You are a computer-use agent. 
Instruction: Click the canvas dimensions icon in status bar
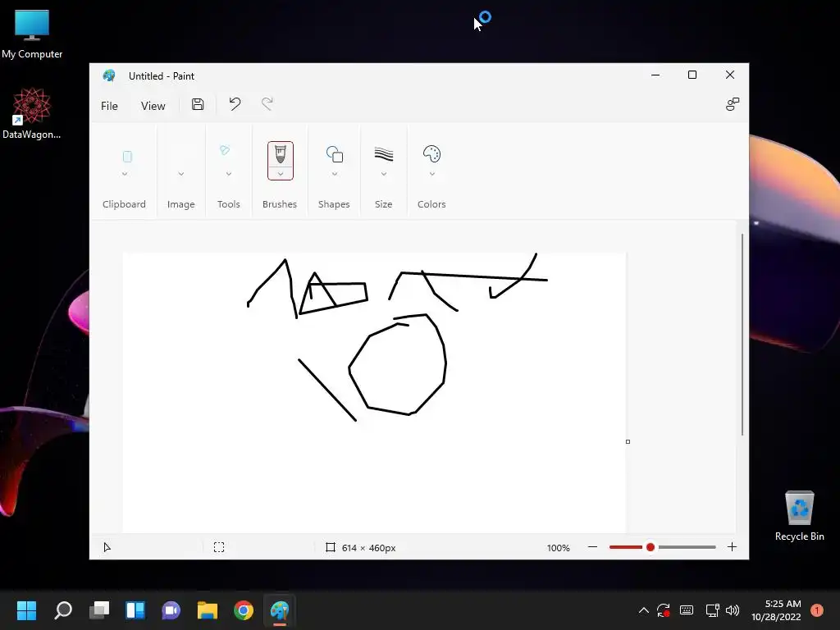point(331,547)
